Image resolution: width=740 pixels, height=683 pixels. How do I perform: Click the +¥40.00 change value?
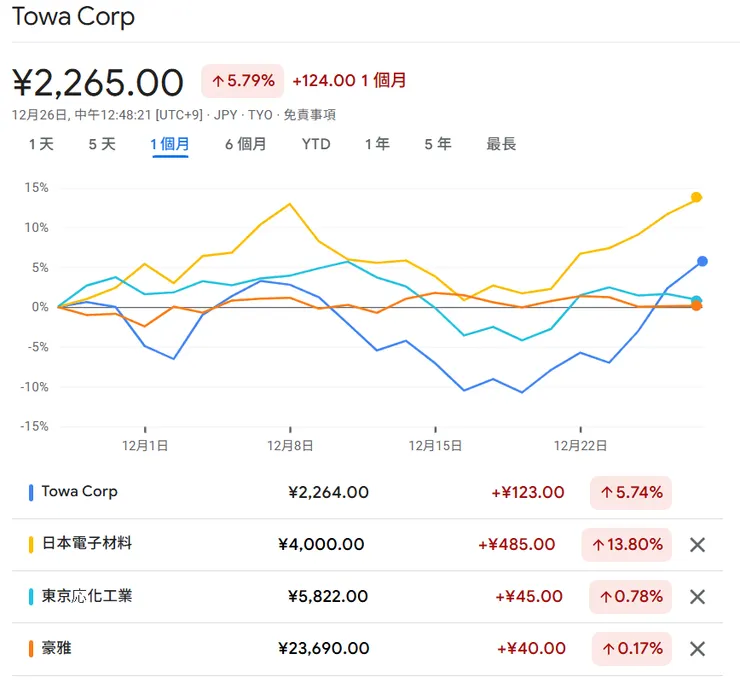point(531,649)
